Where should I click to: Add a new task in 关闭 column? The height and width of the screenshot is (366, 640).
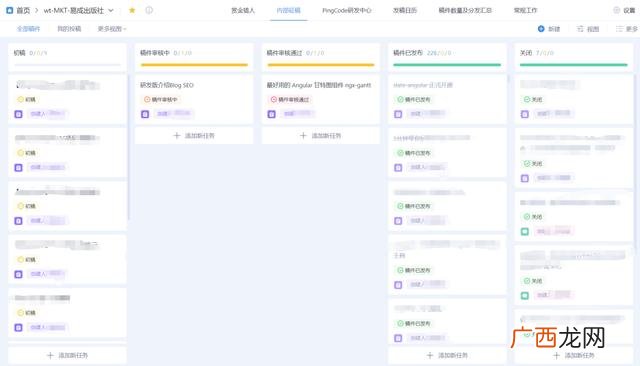[573, 355]
